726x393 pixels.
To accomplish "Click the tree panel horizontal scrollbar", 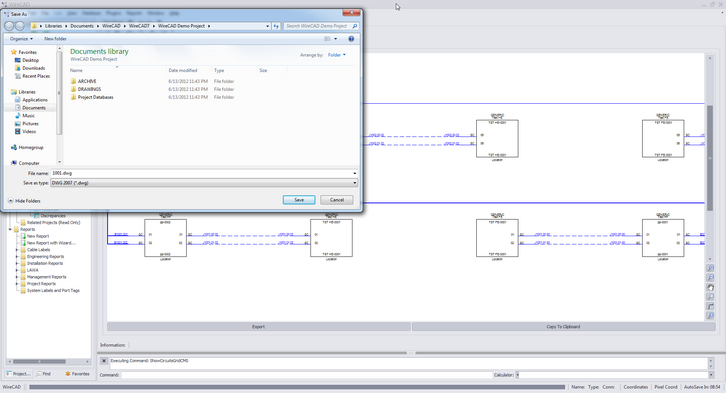I will coord(49,362).
